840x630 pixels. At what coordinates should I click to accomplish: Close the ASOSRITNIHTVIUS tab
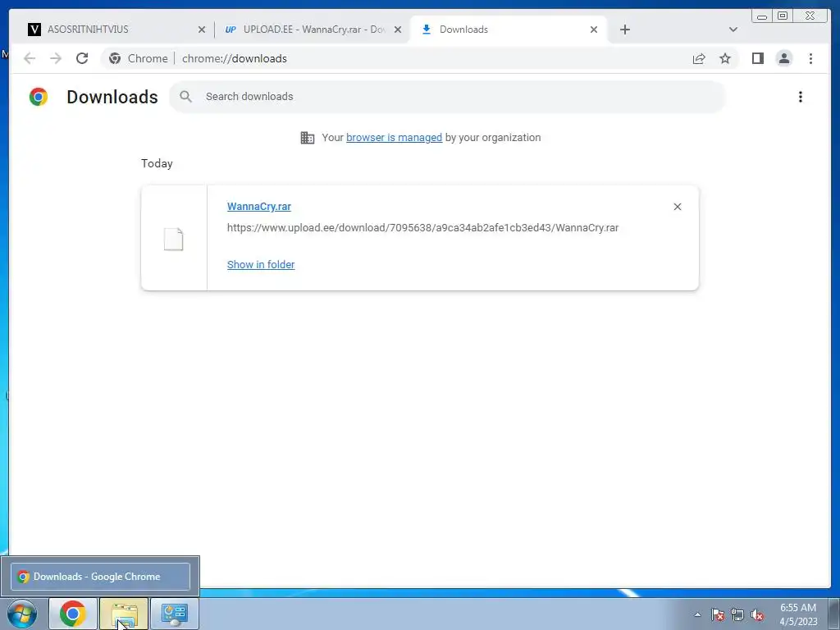(x=202, y=30)
